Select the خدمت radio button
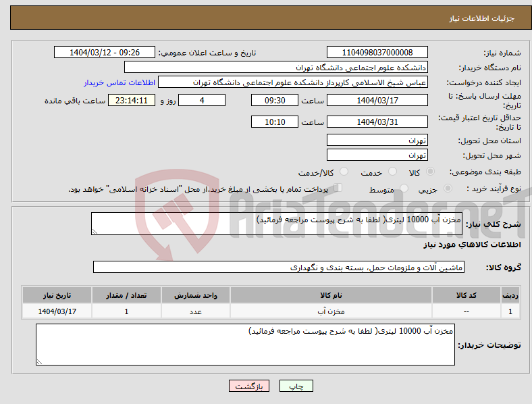The height and width of the screenshot is (404, 532). pos(392,172)
